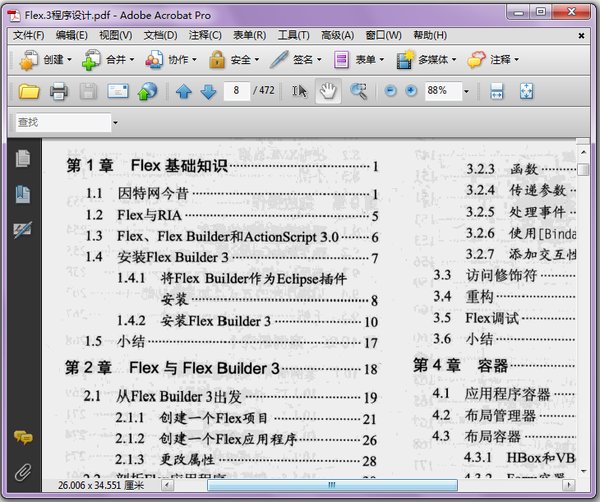
Task: Open the Bookmarks panel in the sidebar
Action: [x=23, y=194]
